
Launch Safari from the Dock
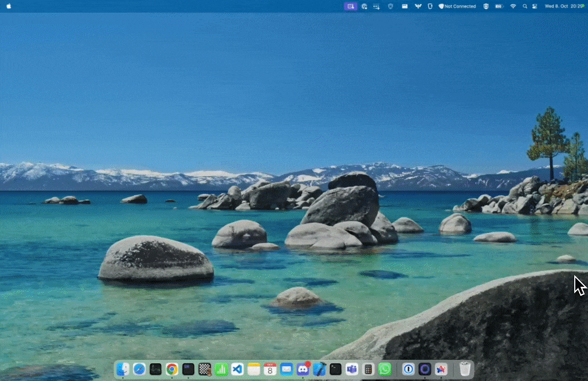coord(139,369)
